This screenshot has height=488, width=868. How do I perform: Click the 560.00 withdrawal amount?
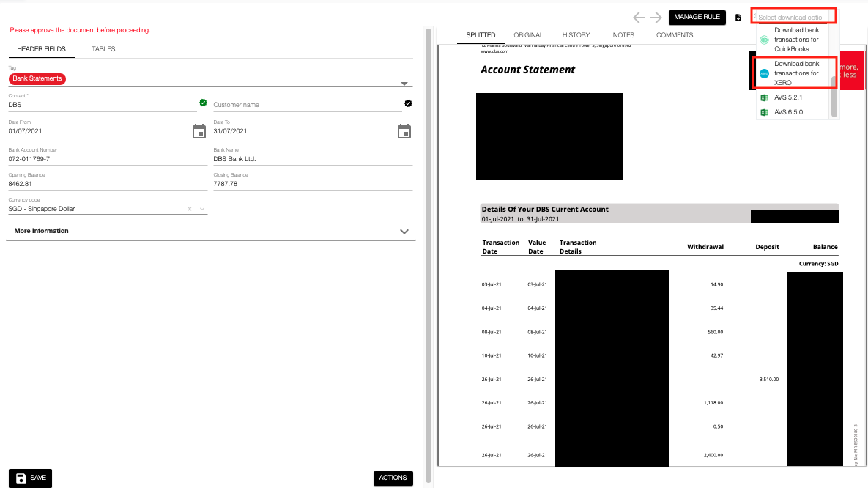coord(715,333)
